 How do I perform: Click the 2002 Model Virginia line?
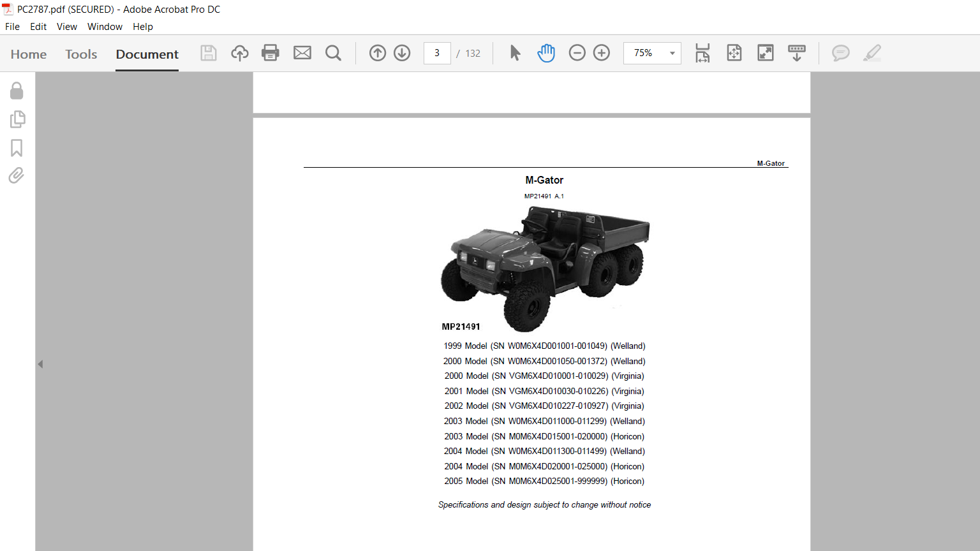[544, 406]
